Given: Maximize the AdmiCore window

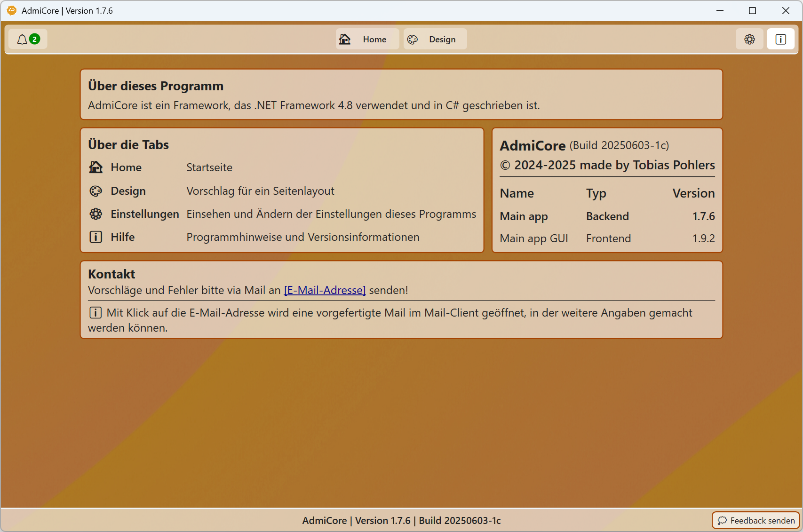Looking at the screenshot, I should point(752,10).
